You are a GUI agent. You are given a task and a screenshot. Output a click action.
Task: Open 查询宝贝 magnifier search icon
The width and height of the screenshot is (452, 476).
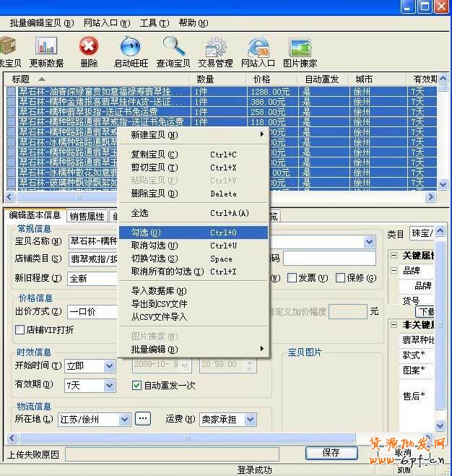tap(173, 48)
